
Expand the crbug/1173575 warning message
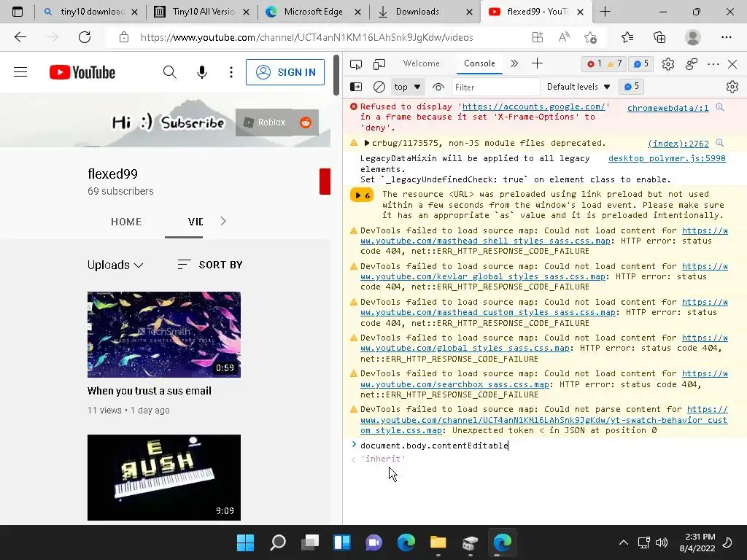(367, 143)
